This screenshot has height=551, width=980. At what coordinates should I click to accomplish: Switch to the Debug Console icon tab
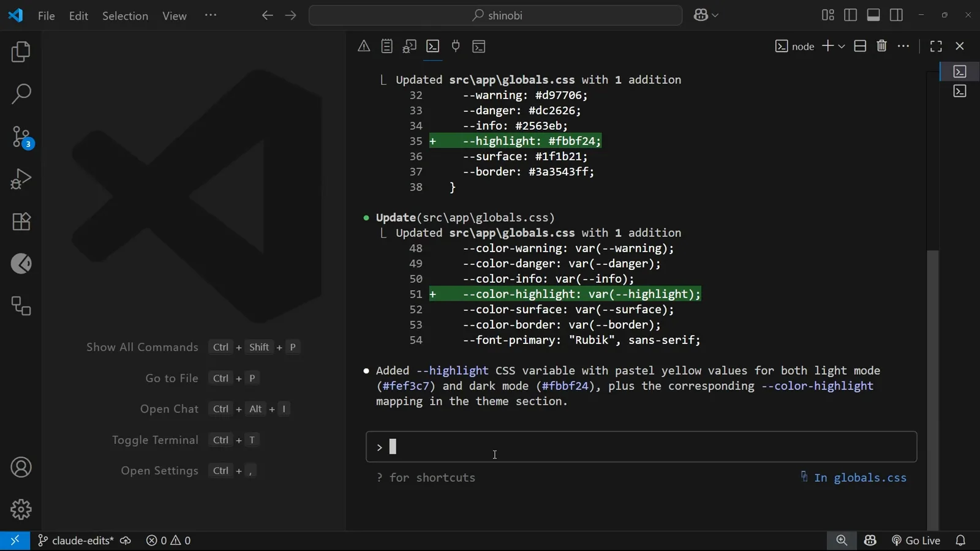coord(410,46)
